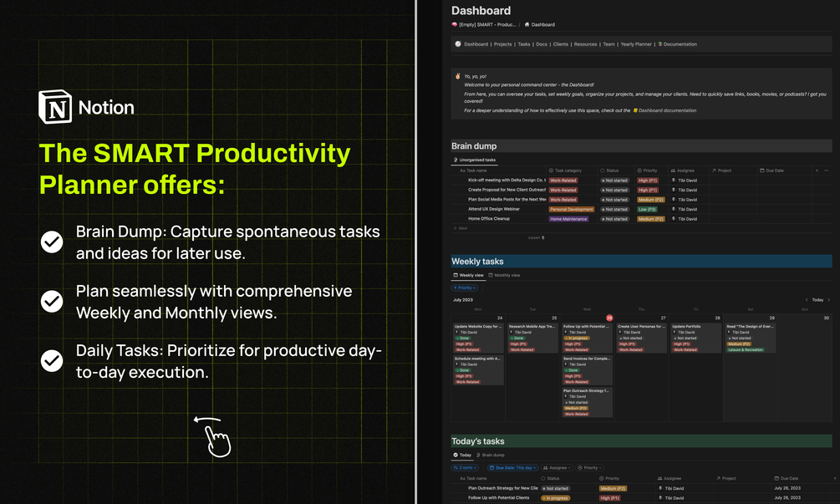Click the Documentation book icon in navigation
This screenshot has width=840, height=504.
tap(660, 44)
